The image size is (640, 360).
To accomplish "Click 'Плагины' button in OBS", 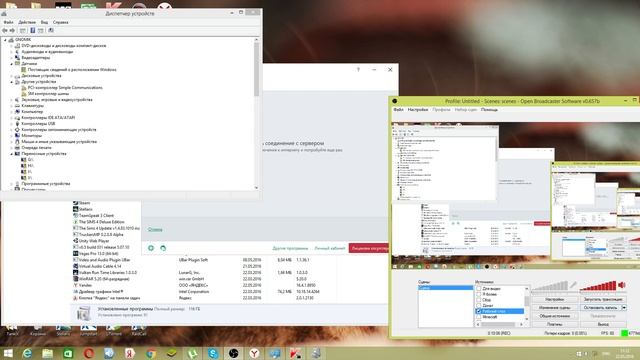I will tap(554, 324).
